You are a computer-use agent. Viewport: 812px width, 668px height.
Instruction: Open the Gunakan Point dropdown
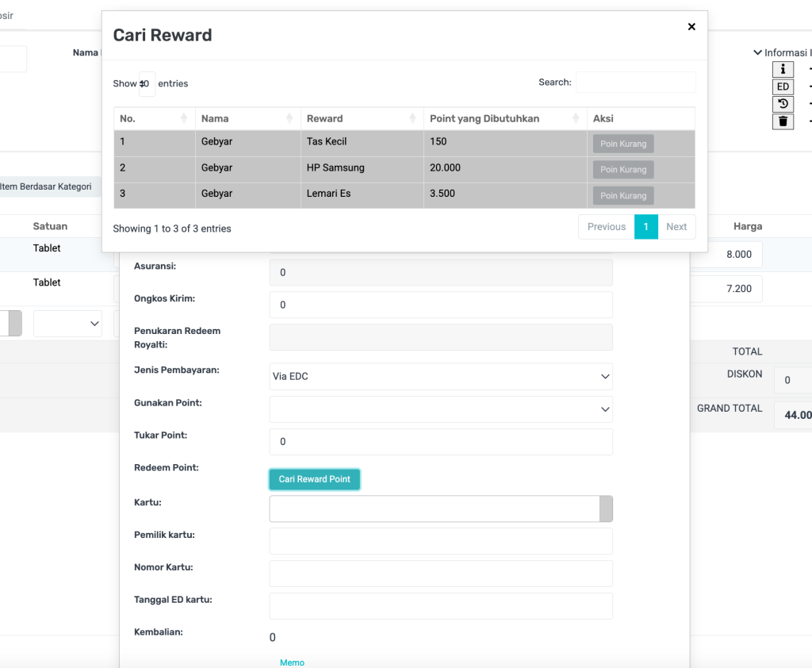441,409
